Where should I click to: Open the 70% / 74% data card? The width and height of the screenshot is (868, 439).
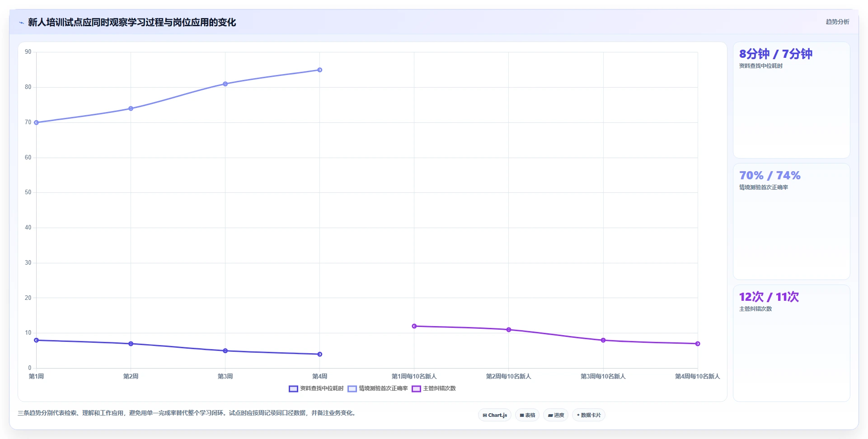coord(791,222)
